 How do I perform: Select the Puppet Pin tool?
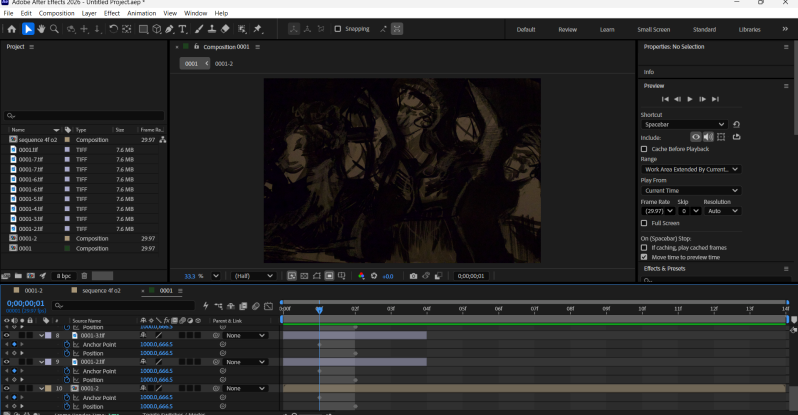258,29
